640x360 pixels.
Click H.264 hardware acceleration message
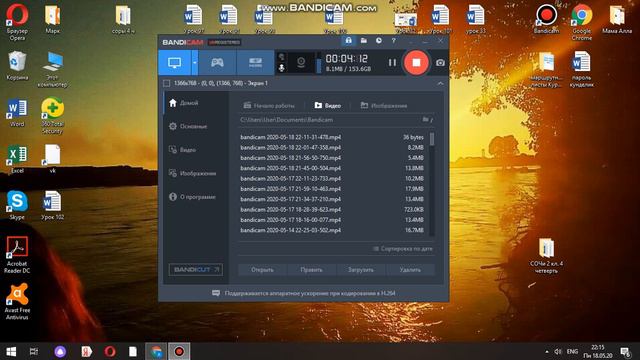click(x=304, y=293)
